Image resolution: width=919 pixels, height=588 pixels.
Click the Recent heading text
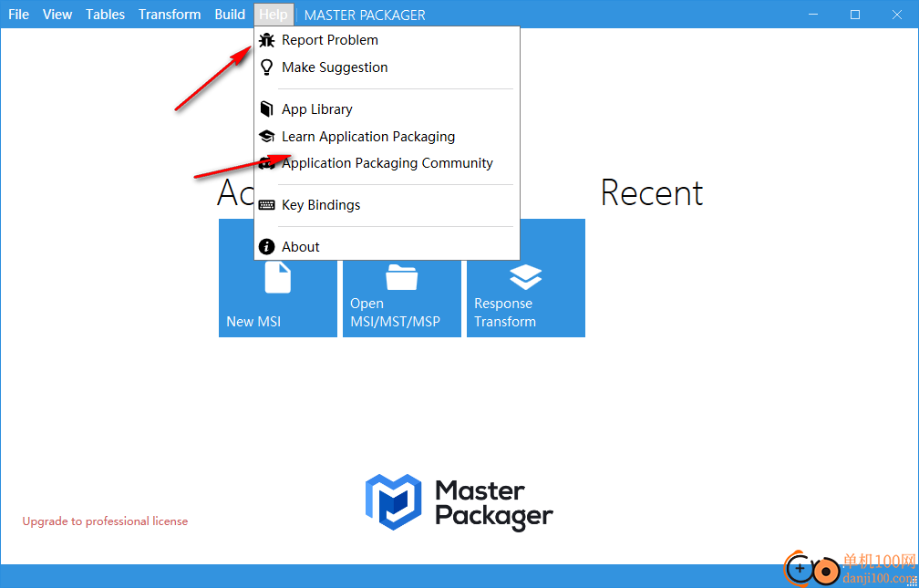click(652, 193)
